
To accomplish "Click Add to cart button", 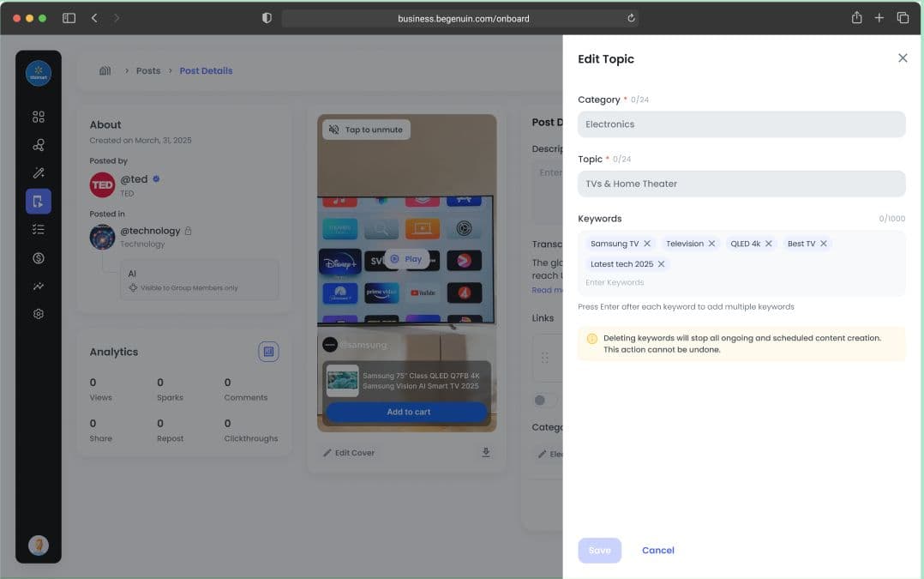I will (407, 412).
